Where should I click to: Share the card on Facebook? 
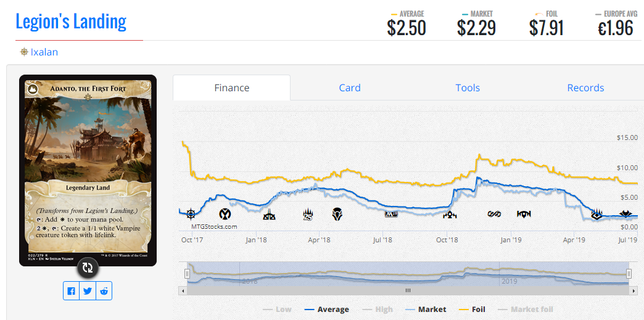click(x=72, y=291)
